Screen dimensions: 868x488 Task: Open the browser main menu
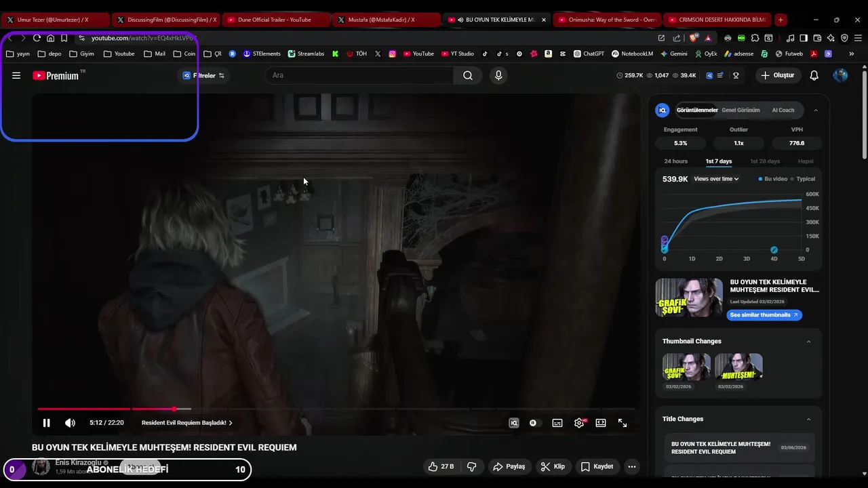[x=858, y=38]
